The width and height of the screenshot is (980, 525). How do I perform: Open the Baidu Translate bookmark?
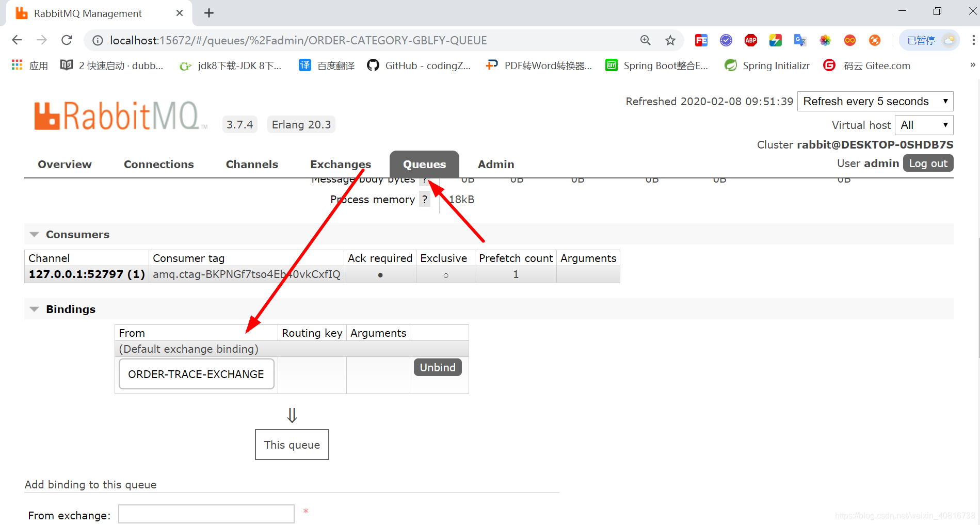point(327,65)
